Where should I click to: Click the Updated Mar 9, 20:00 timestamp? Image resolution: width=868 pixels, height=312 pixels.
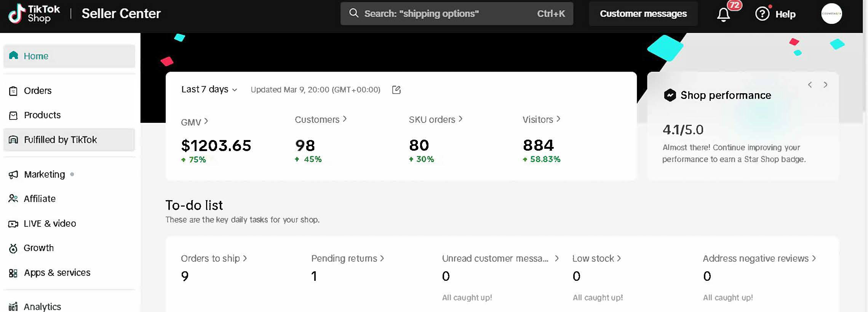315,90
